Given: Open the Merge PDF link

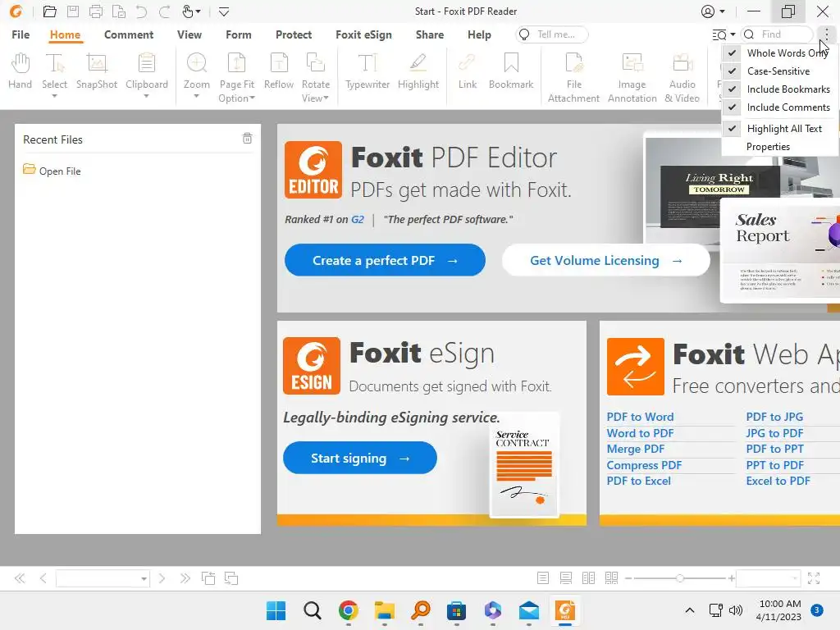Looking at the screenshot, I should click(636, 449).
